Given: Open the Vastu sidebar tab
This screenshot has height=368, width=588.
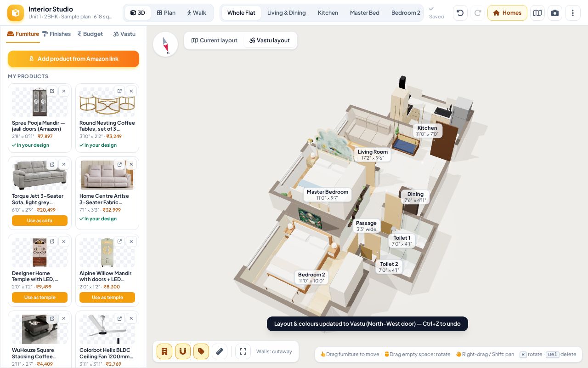Looking at the screenshot, I should (124, 34).
